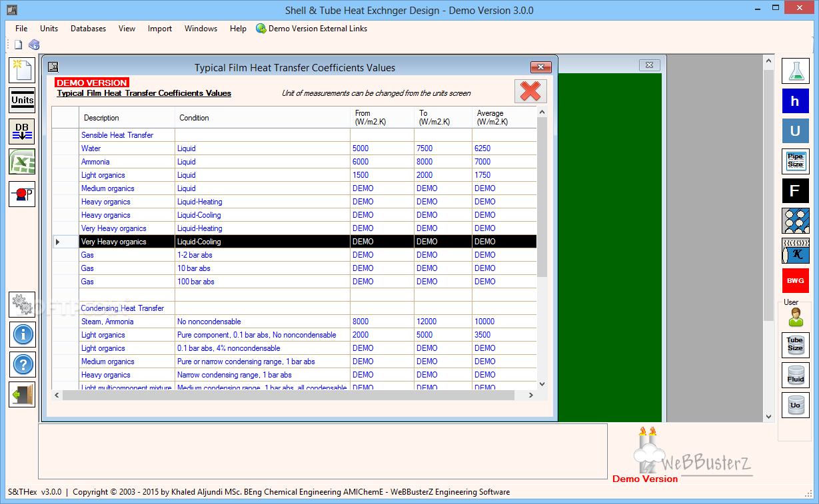Click the 'Steam, Ammonia' row description
This screenshot has height=504, width=819.
[127, 322]
